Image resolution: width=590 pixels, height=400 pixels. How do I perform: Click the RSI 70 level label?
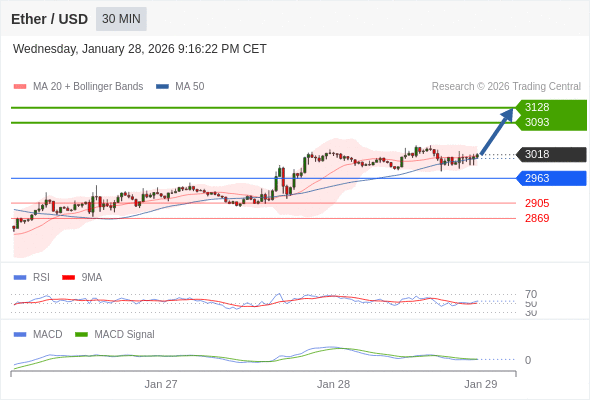click(x=531, y=294)
